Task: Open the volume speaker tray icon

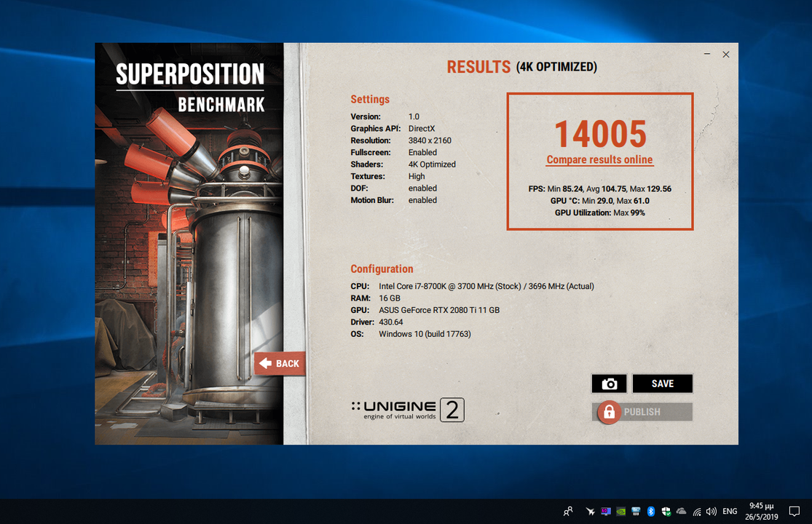Action: click(x=712, y=511)
